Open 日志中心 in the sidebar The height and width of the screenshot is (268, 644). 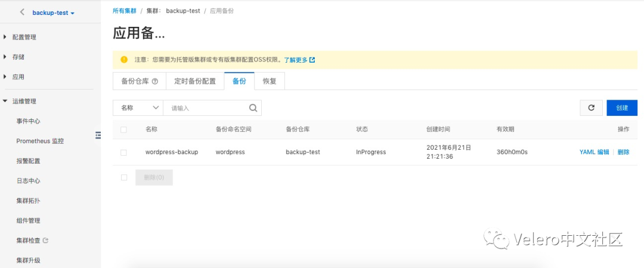pos(29,180)
